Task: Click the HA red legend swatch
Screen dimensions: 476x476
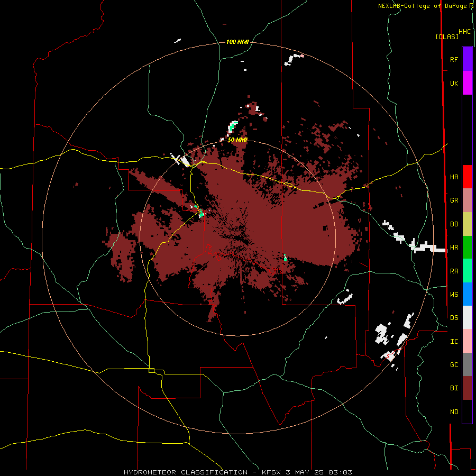Action: pos(467,177)
